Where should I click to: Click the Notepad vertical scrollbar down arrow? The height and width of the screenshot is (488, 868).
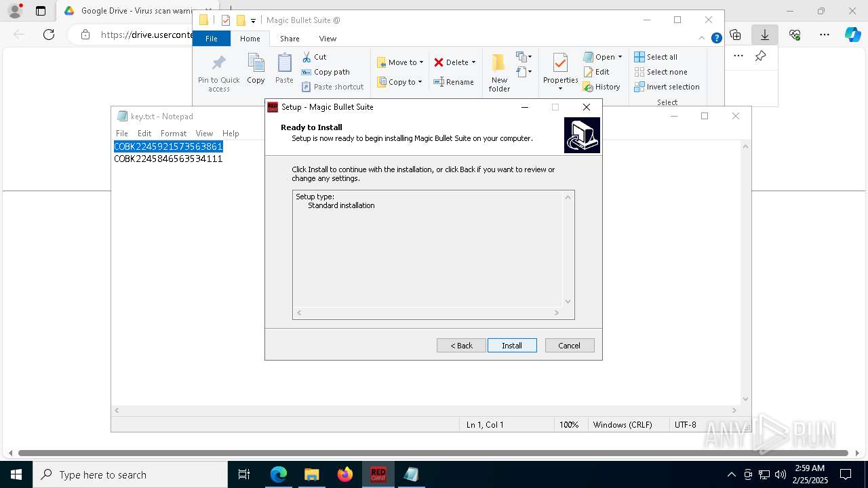[x=745, y=399]
